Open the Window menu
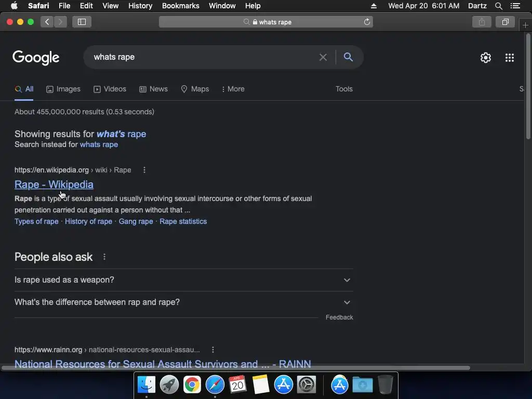532x399 pixels. tap(222, 6)
